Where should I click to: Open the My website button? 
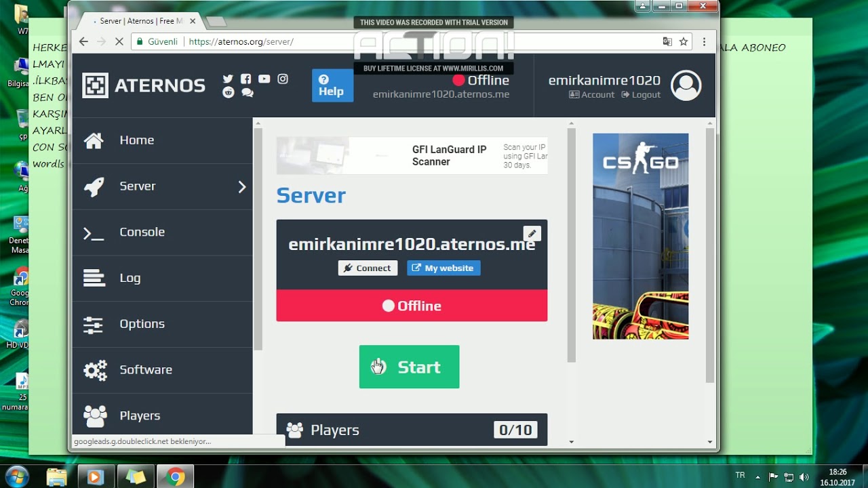(443, 268)
